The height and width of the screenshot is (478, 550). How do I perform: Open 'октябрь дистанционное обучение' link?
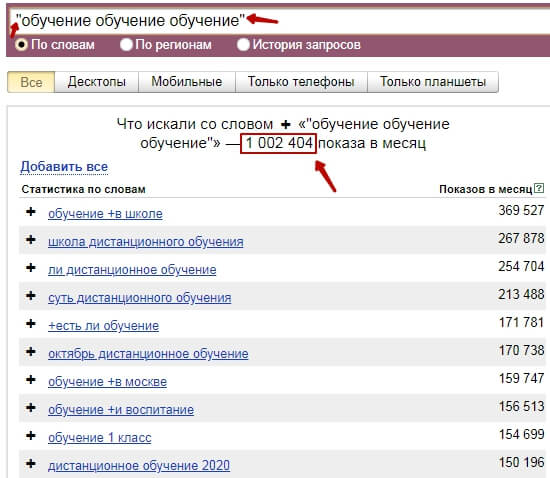click(148, 354)
